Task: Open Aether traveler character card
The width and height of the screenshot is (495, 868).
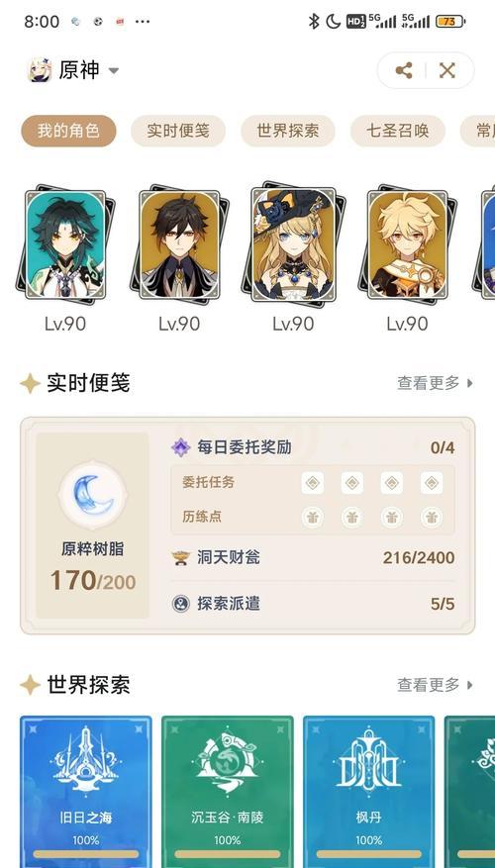Action: [408, 245]
